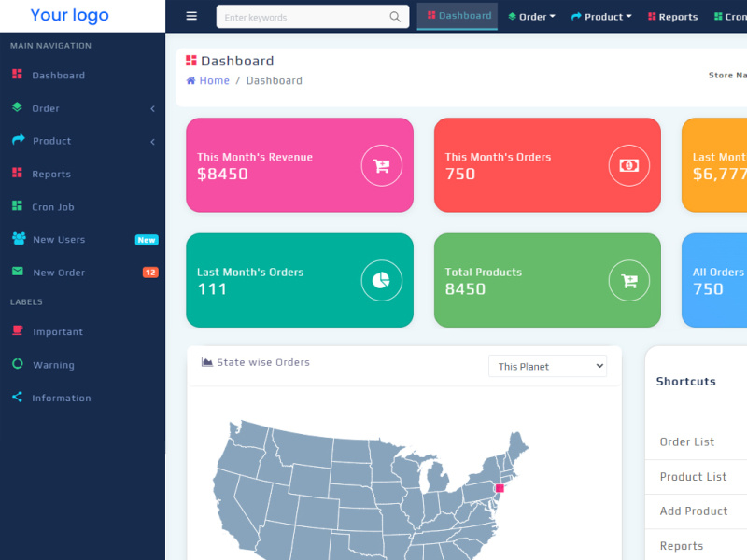Click the map icon next to State wise Orders
Image resolution: width=747 pixels, height=560 pixels.
coord(206,362)
